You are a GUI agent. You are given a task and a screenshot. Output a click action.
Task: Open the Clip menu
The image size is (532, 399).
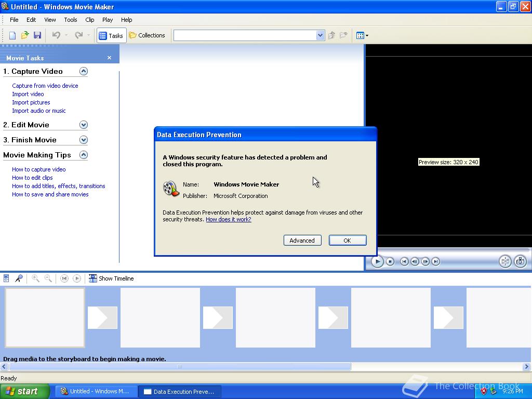(x=89, y=20)
